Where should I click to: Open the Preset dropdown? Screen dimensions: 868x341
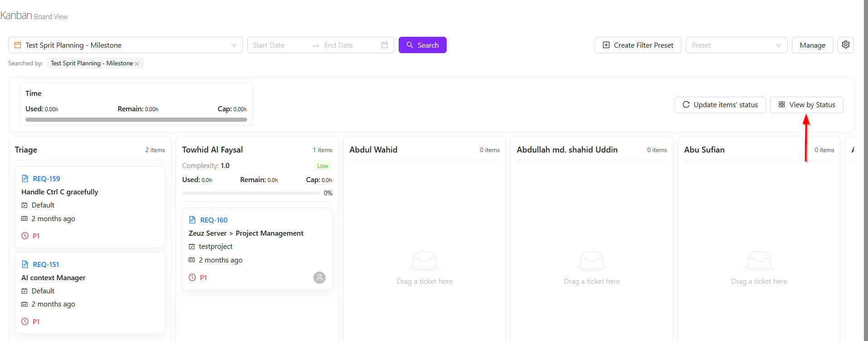click(736, 45)
